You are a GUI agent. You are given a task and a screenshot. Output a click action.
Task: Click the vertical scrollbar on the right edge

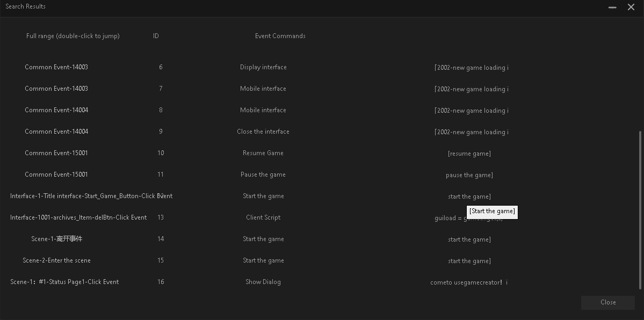point(640,209)
